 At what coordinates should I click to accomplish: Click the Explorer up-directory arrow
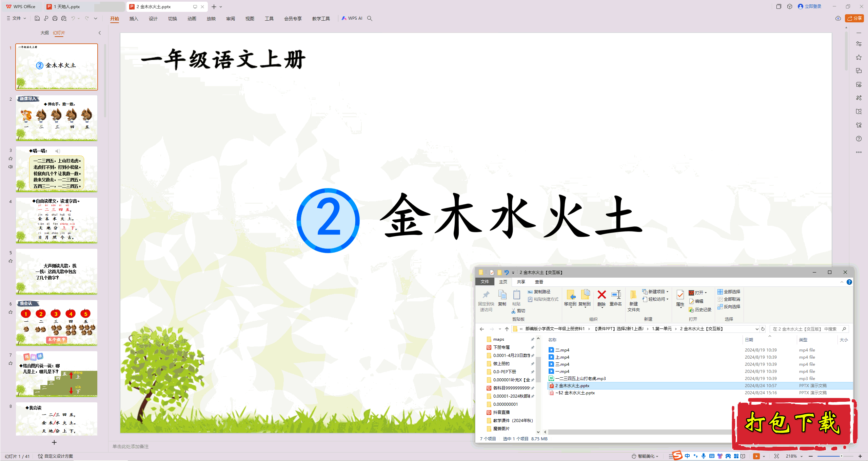[x=507, y=329]
